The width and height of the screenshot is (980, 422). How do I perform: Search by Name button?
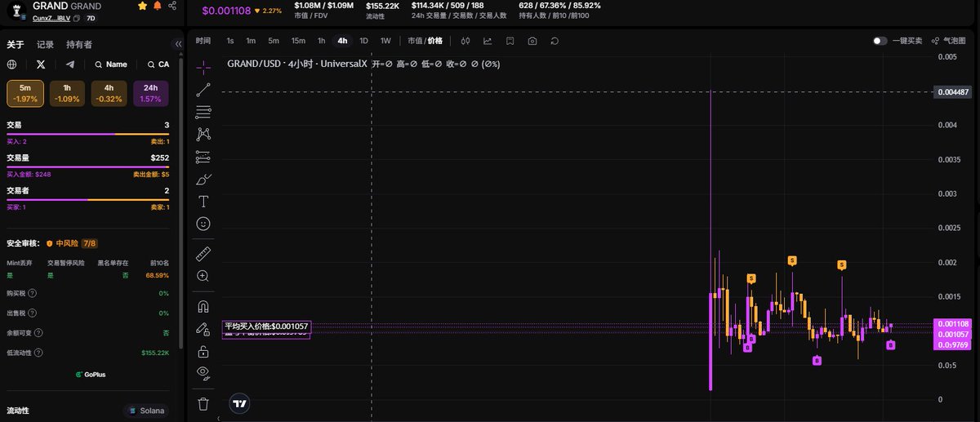tap(111, 64)
